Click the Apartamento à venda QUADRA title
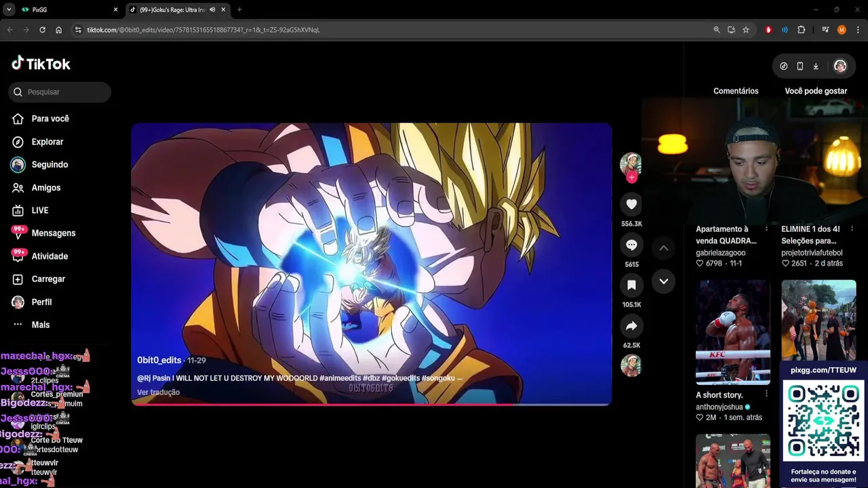 pos(726,235)
